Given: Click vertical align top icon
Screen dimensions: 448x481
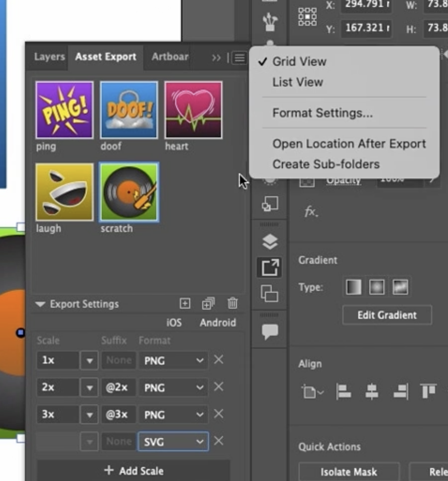Looking at the screenshot, I should 428,391.
